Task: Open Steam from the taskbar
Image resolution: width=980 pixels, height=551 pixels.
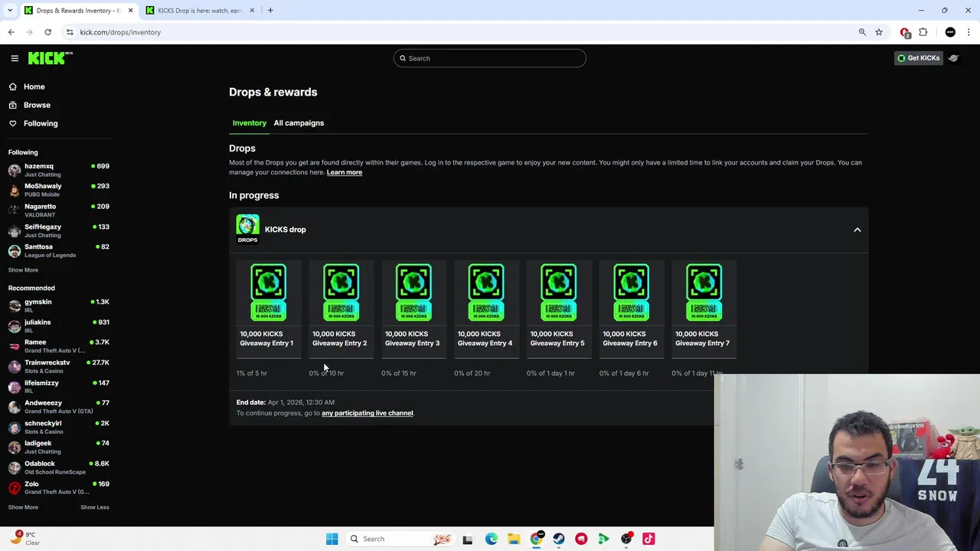Action: point(559,539)
